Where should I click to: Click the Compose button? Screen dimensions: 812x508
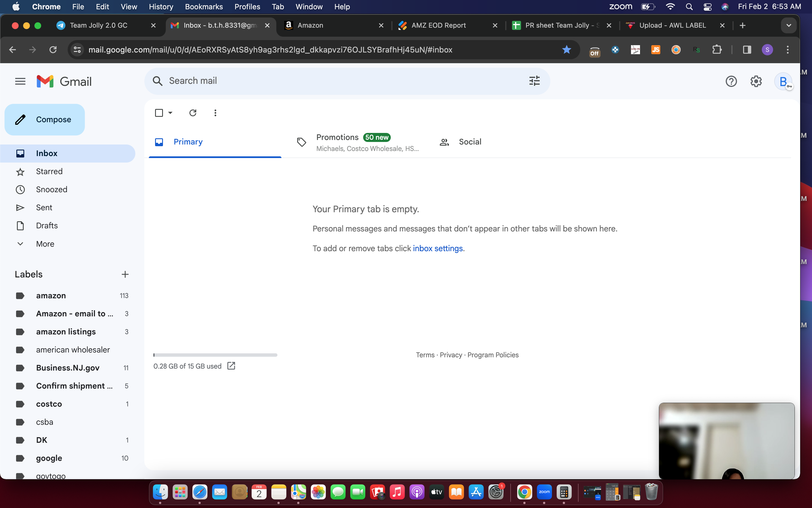(45, 120)
